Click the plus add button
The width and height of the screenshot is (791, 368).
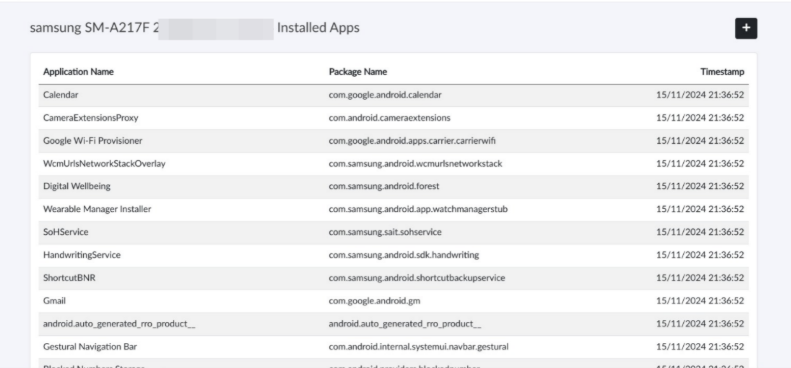[746, 28]
